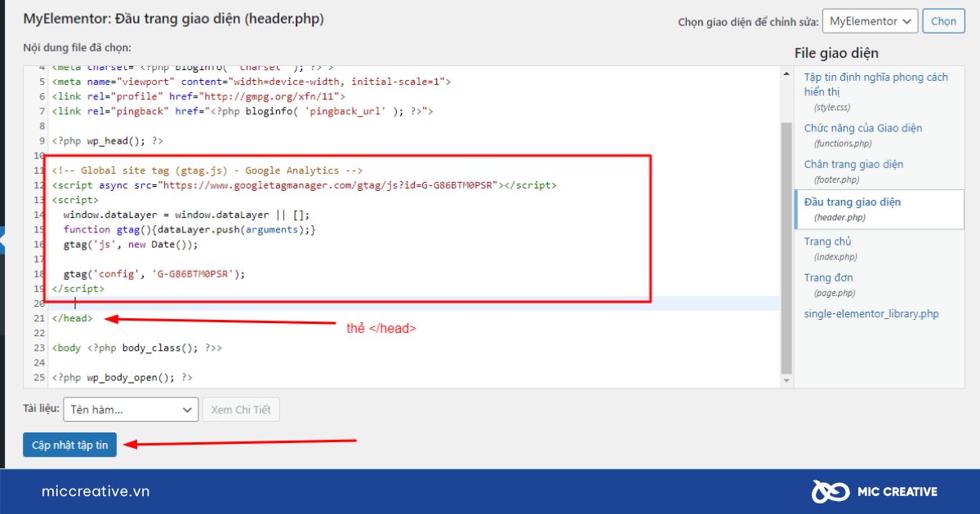This screenshot has width=980, height=514.
Task: Click scrollbar down arrow in code editor
Action: point(786,380)
